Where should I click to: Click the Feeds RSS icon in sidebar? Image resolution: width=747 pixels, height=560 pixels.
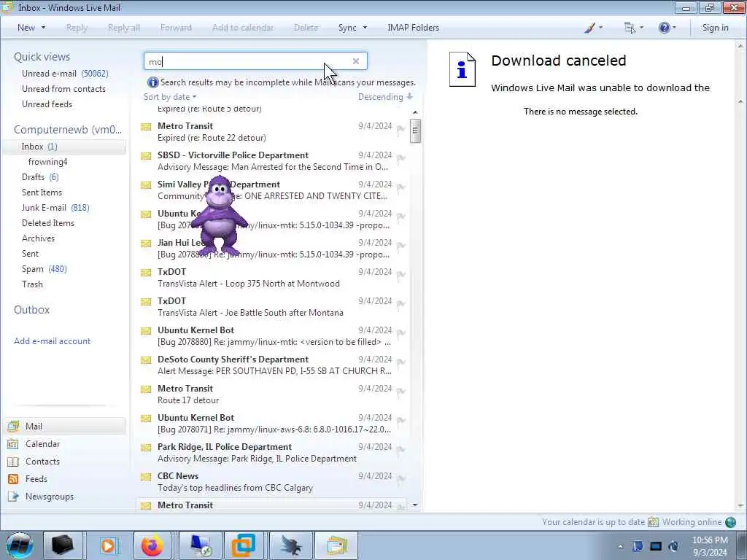click(13, 479)
